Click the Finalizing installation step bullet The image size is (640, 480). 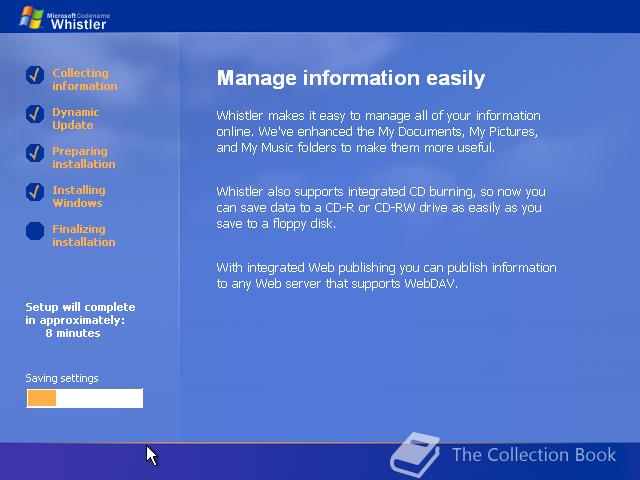[35, 231]
